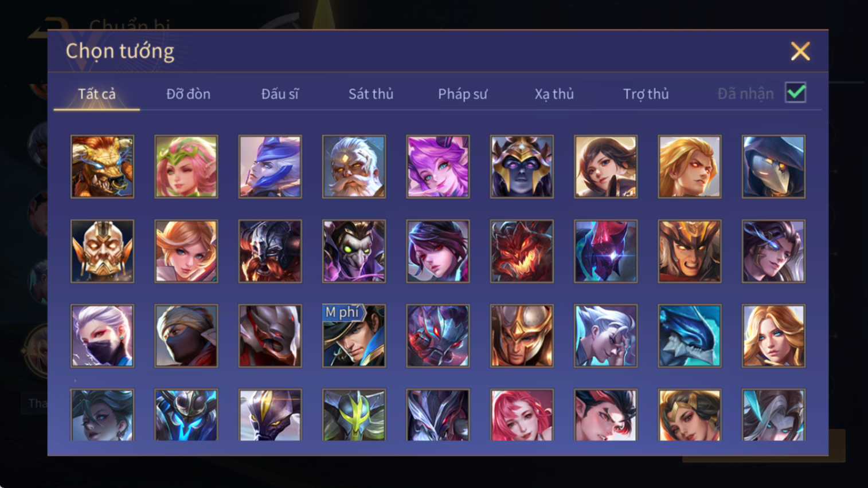This screenshot has width=868, height=488.
Task: Close the 'Chọn tướng' dialog
Action: [x=800, y=52]
